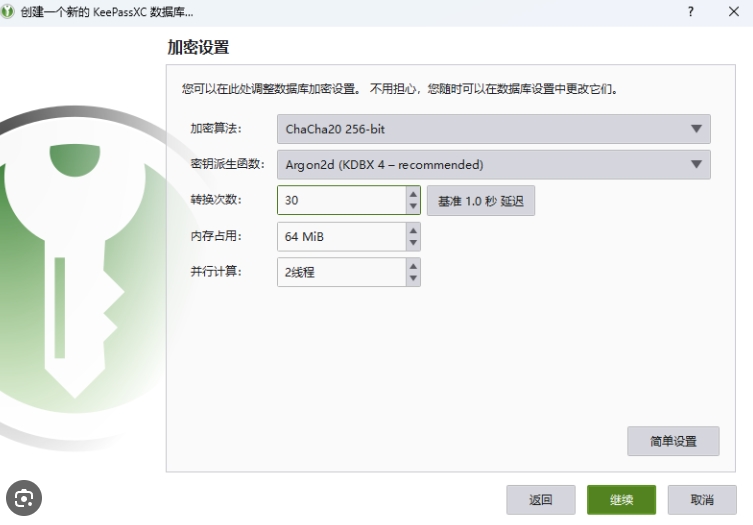
Task: Click the 基准 1.0 秒 延迟 button
Action: (x=481, y=201)
